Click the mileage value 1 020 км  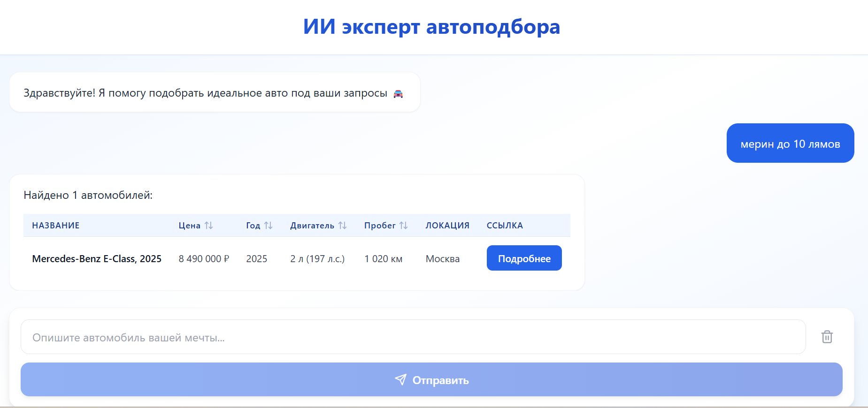click(383, 259)
